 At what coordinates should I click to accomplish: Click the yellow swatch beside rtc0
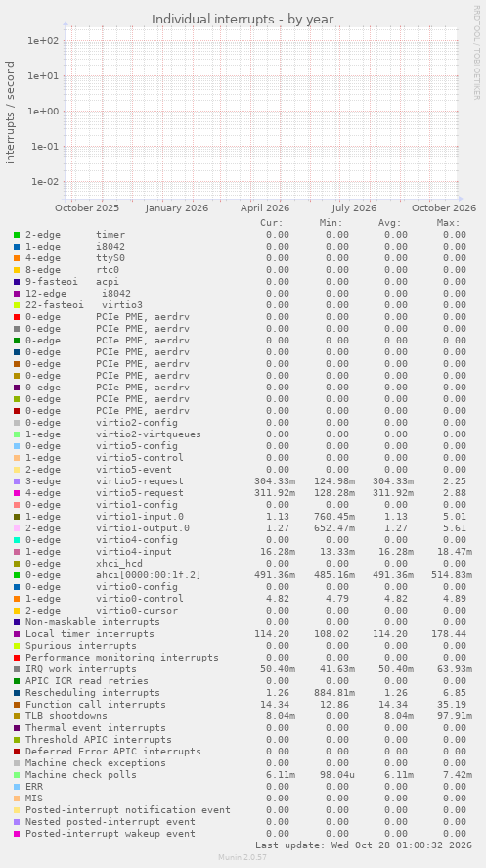(17, 270)
